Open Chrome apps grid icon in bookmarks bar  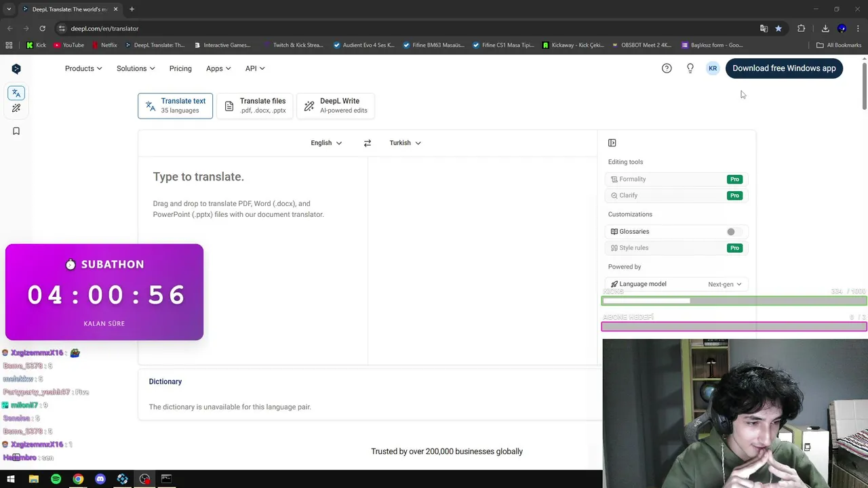coord(9,45)
